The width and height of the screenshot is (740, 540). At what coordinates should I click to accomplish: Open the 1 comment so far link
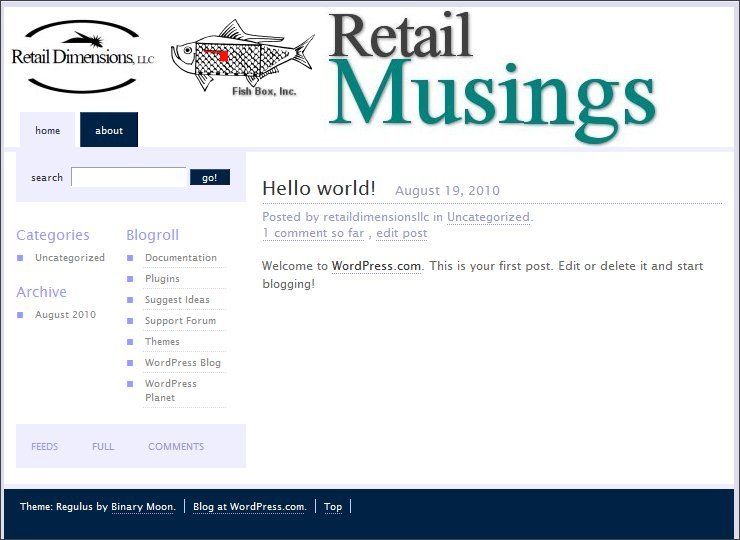[x=313, y=233]
